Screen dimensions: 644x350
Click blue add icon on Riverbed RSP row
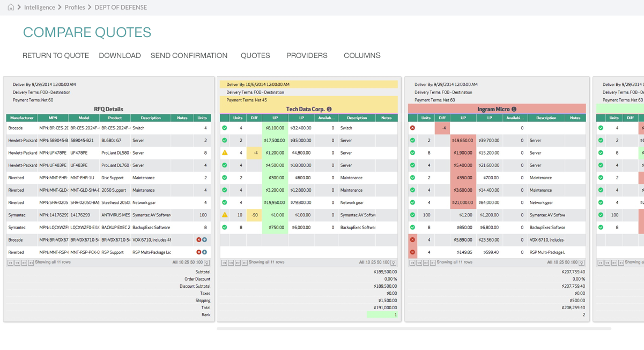pos(205,252)
